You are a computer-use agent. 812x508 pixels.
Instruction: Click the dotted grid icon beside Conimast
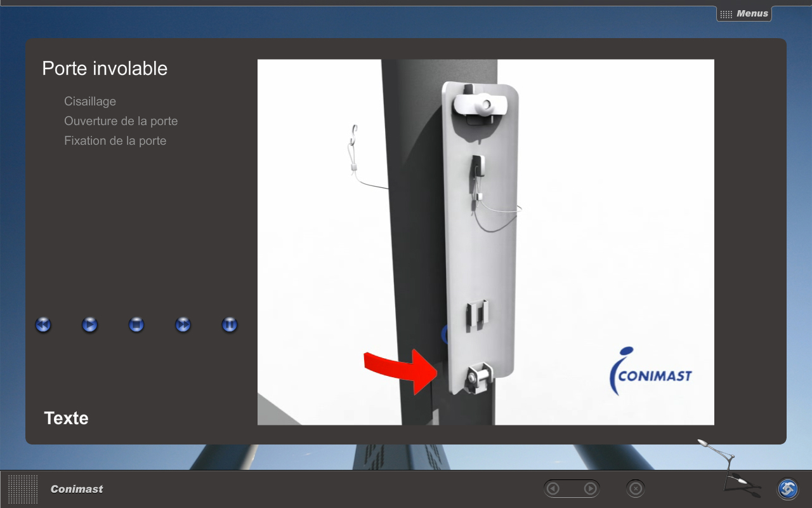(23, 489)
